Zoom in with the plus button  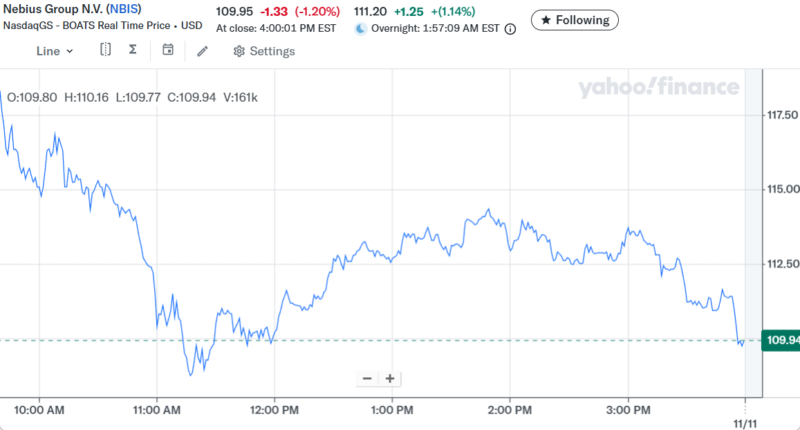[x=390, y=378]
